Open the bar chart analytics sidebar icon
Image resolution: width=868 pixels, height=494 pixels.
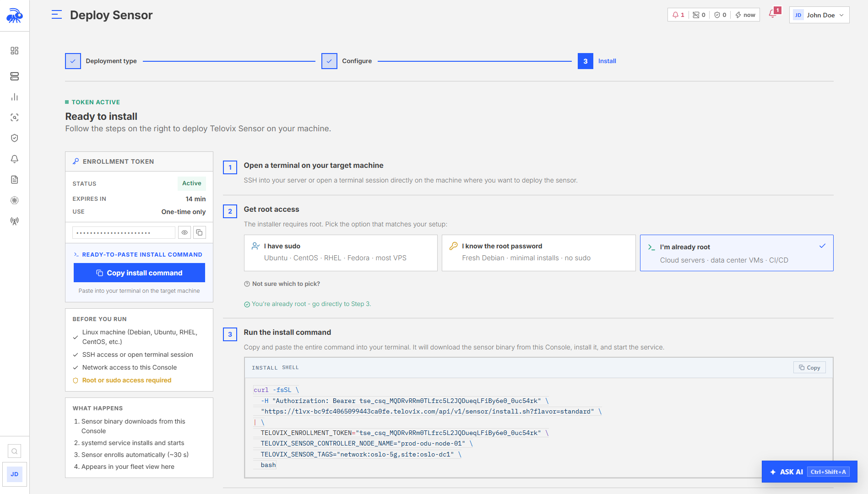(x=15, y=97)
